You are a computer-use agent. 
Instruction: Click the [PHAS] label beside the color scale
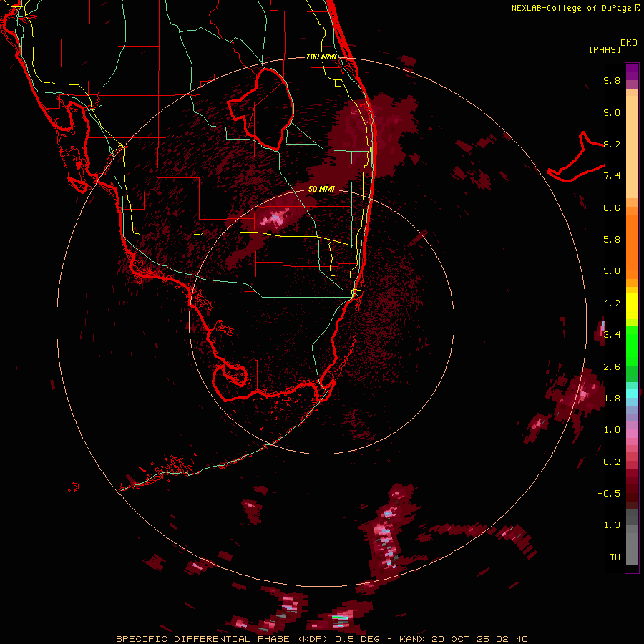605,49
